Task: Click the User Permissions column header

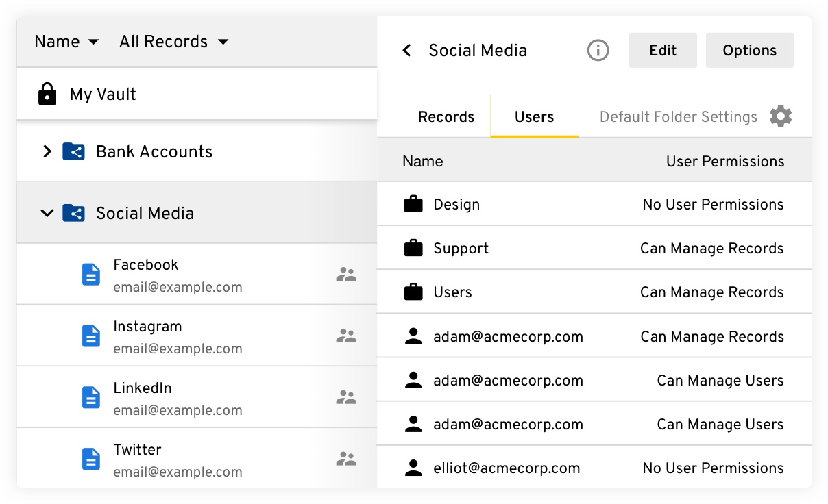Action: coord(725,161)
